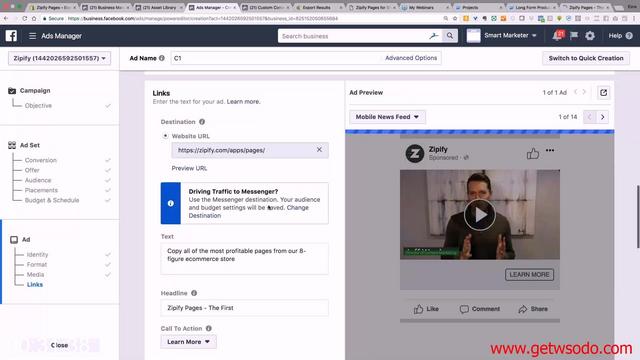This screenshot has height=360, width=640.
Task: Click Switch to Quick Creation button
Action: point(586,58)
